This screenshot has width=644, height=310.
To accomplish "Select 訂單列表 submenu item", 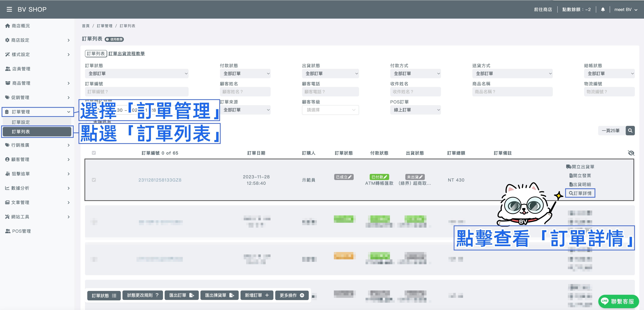I will pos(37,132).
